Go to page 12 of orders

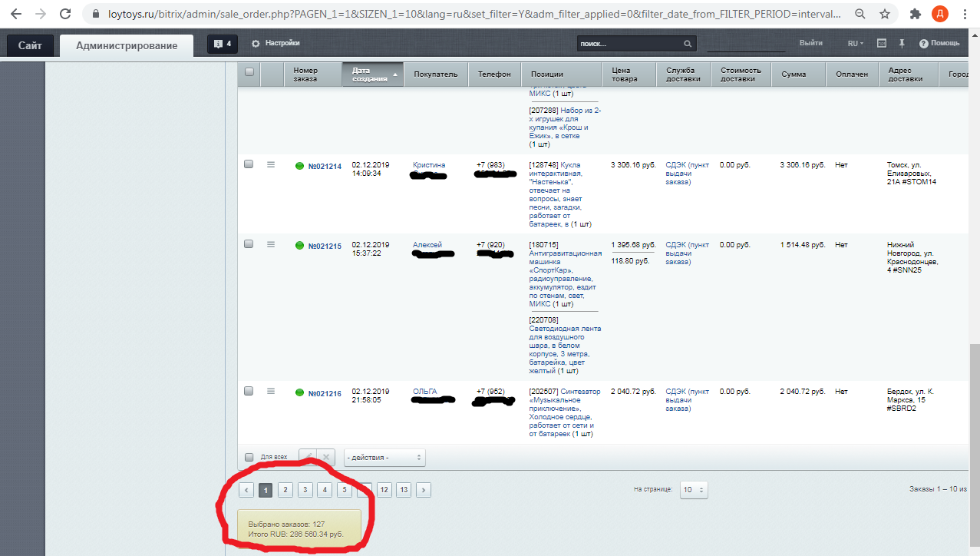coord(384,489)
